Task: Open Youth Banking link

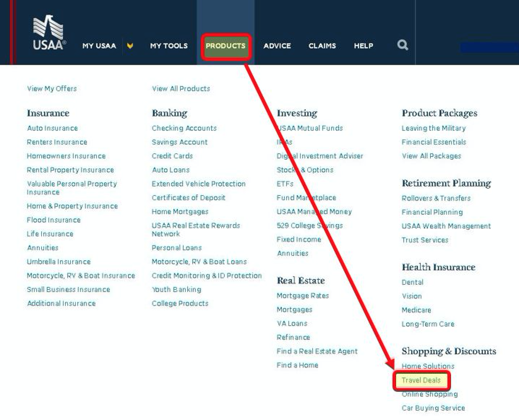Action: click(x=177, y=290)
